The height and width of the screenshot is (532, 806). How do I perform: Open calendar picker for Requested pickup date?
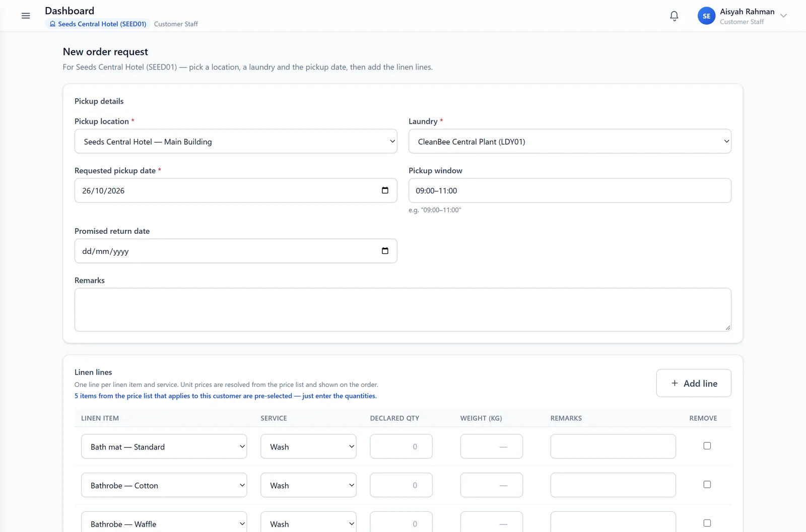[x=385, y=190]
